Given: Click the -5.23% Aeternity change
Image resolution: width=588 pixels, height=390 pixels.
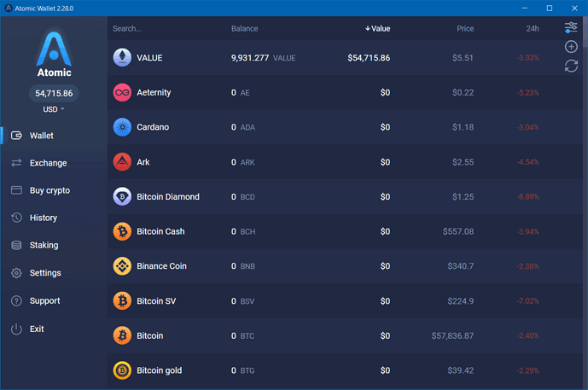Looking at the screenshot, I should tap(528, 93).
